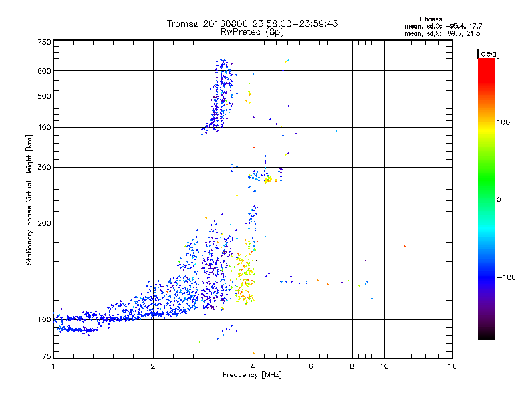Click the y-axis label '500'
Viewport: 532px width, 399px height.
click(44, 96)
